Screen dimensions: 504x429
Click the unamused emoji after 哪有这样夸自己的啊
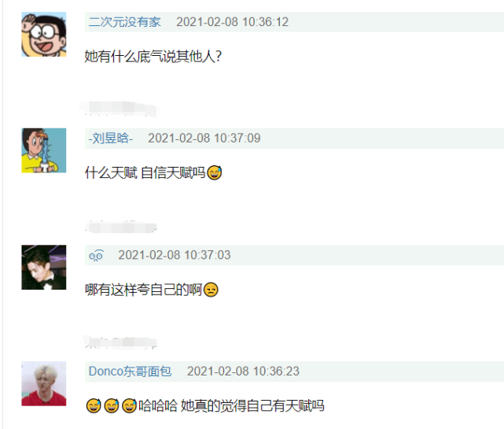pos(211,290)
